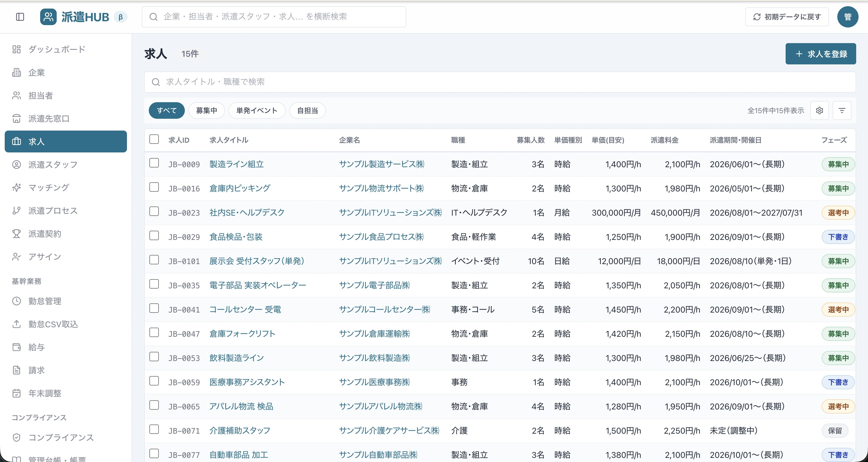Viewport: 868px width, 462px height.
Task: Click the 求人タイトル・職種で検索 search field
Action: click(500, 82)
